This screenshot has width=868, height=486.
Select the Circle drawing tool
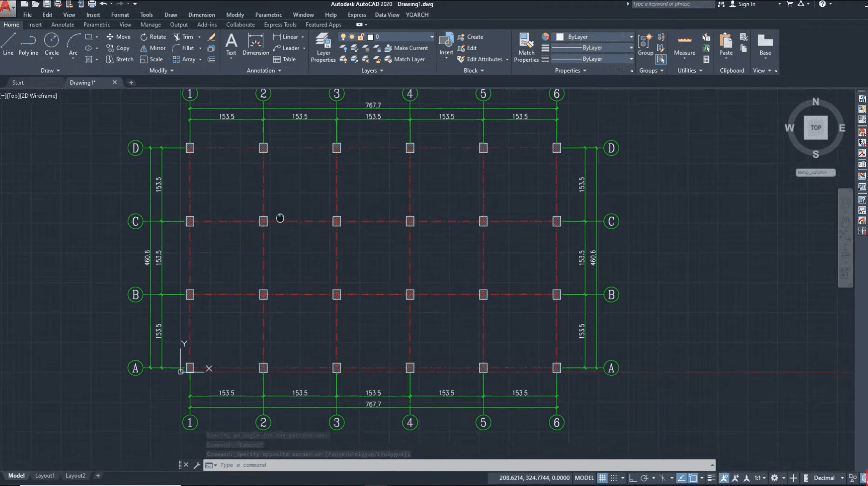point(51,45)
